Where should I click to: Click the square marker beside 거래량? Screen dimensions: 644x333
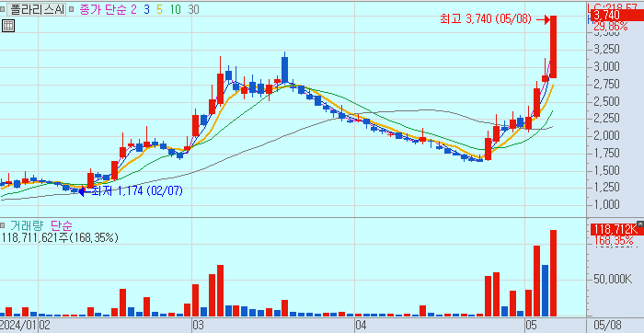click(x=2, y=225)
